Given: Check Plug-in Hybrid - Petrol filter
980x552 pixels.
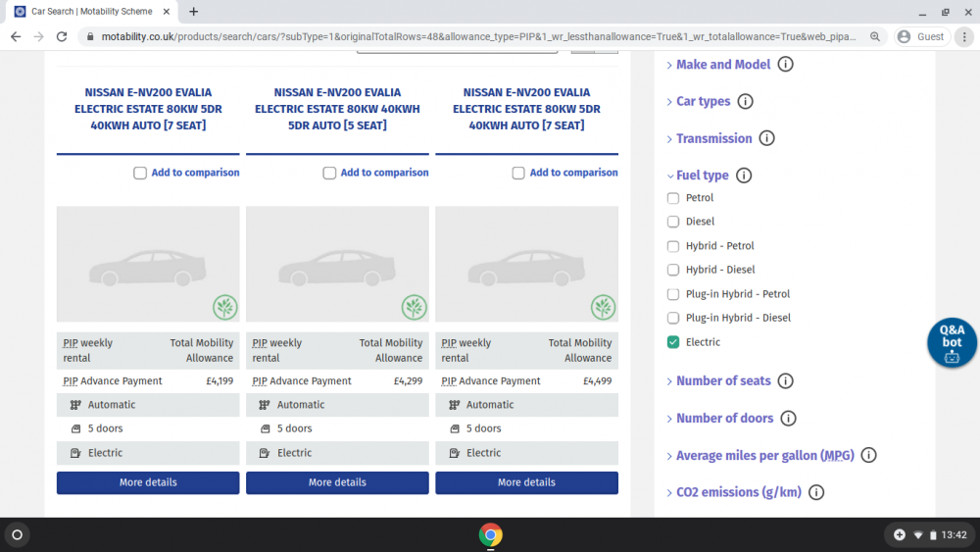Looking at the screenshot, I should [x=673, y=294].
